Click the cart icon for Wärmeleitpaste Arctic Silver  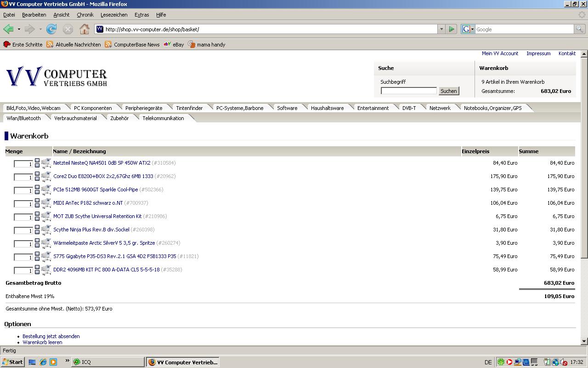point(46,243)
